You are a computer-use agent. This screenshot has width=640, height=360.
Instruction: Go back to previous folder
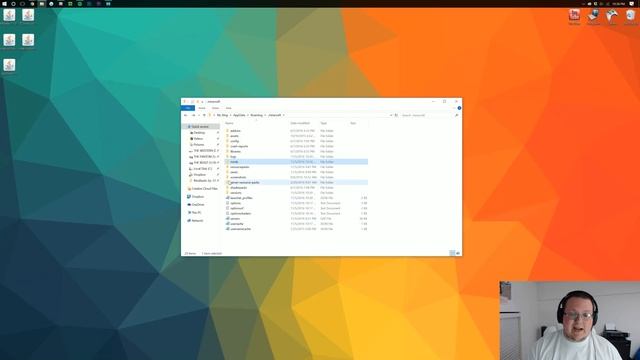(x=186, y=116)
